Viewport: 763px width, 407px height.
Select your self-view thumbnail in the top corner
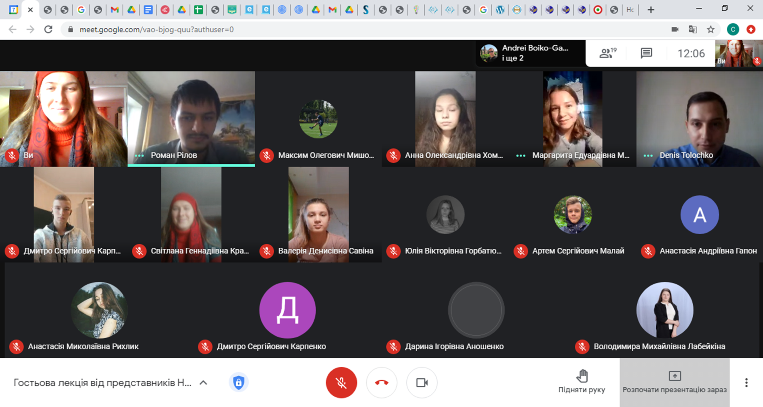pos(739,54)
